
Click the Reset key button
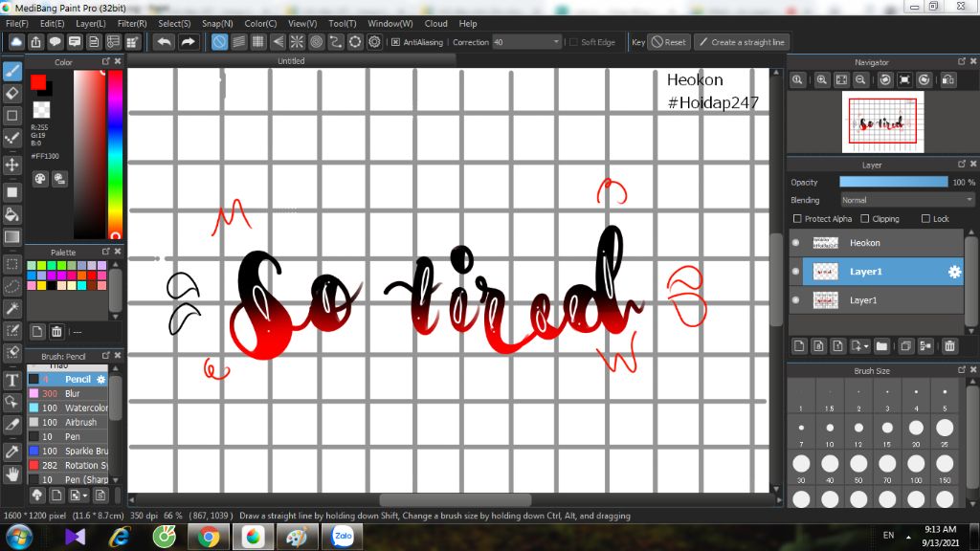669,42
